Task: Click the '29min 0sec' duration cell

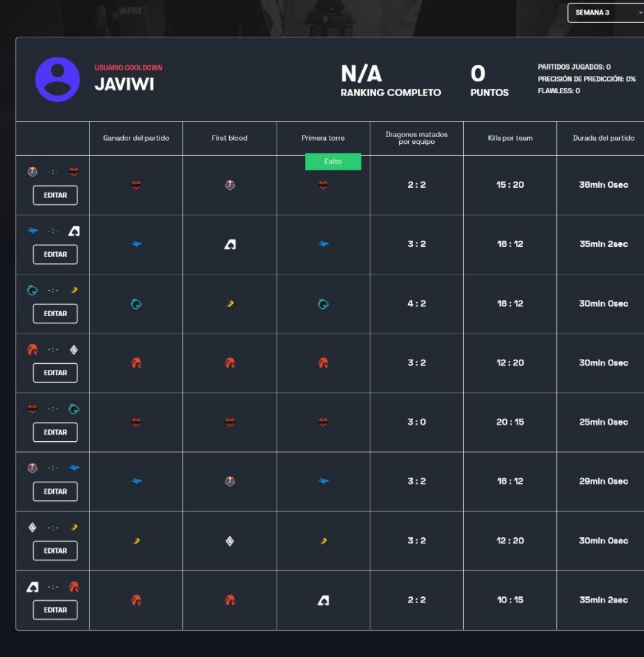Action: (x=603, y=481)
